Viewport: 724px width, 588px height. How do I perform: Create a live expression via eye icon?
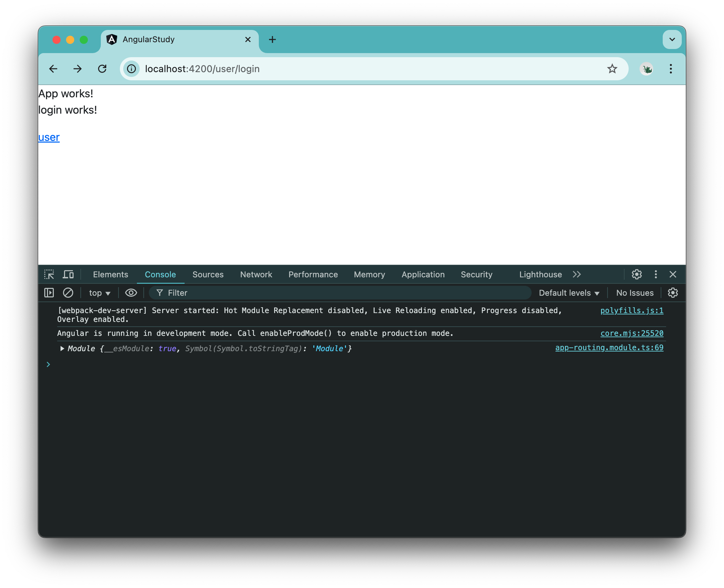pos(131,293)
